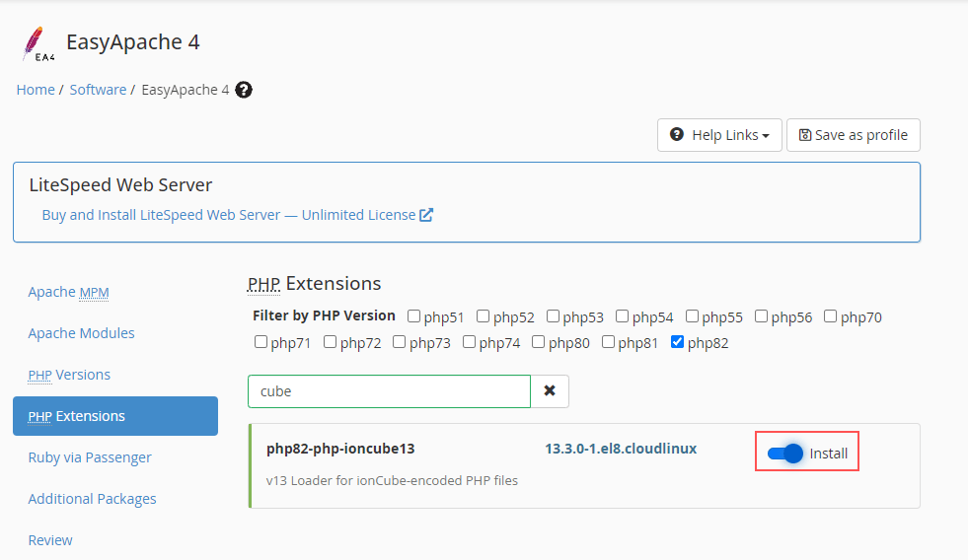Screen dimensions: 968x560
Task: Click the PHP Extensions page heading
Action: pos(314,284)
